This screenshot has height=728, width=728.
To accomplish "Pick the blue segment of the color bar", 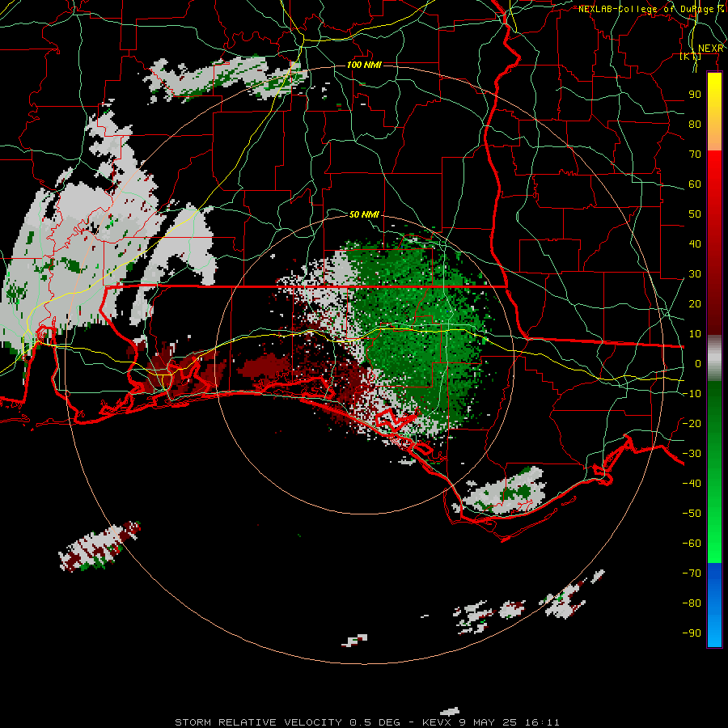I will (x=714, y=605).
